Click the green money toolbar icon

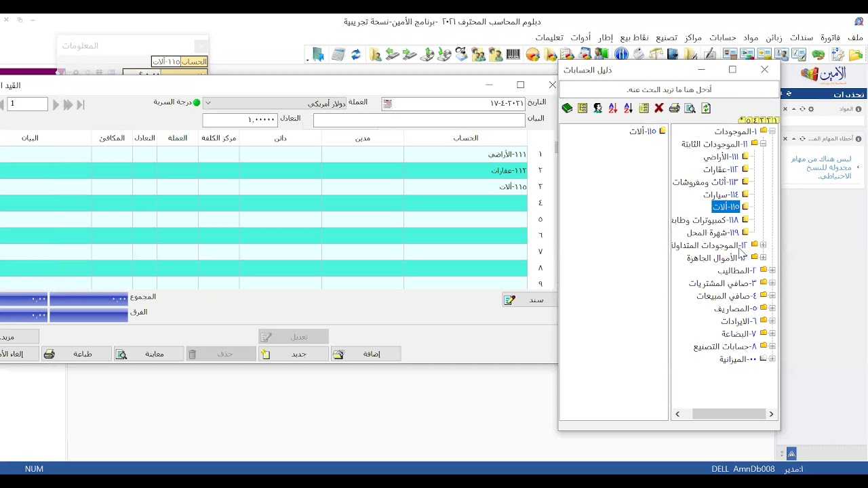coord(818,54)
